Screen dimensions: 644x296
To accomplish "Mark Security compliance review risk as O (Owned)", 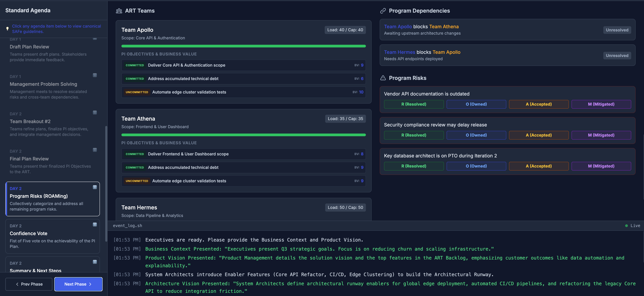I will pyautogui.click(x=476, y=135).
